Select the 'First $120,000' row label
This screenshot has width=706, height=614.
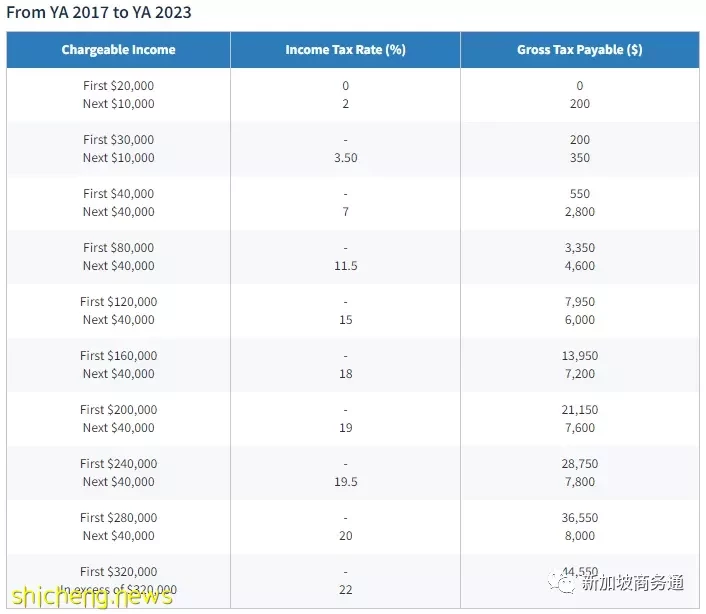click(x=118, y=302)
